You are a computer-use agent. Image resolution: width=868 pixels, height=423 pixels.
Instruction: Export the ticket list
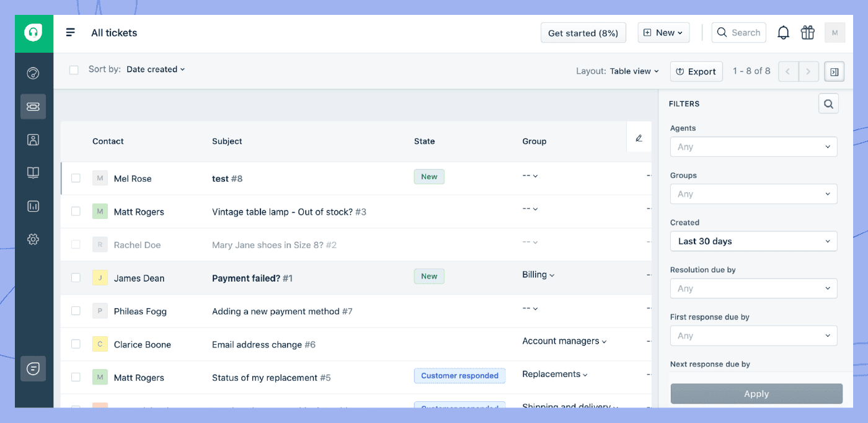click(696, 71)
